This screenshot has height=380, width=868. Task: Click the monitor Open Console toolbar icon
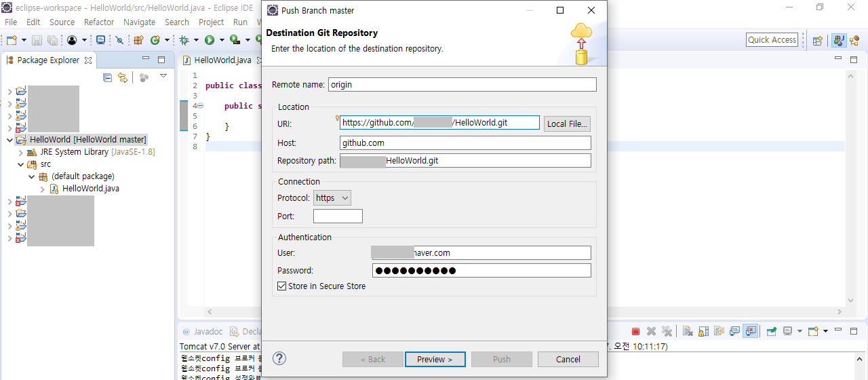tap(100, 40)
